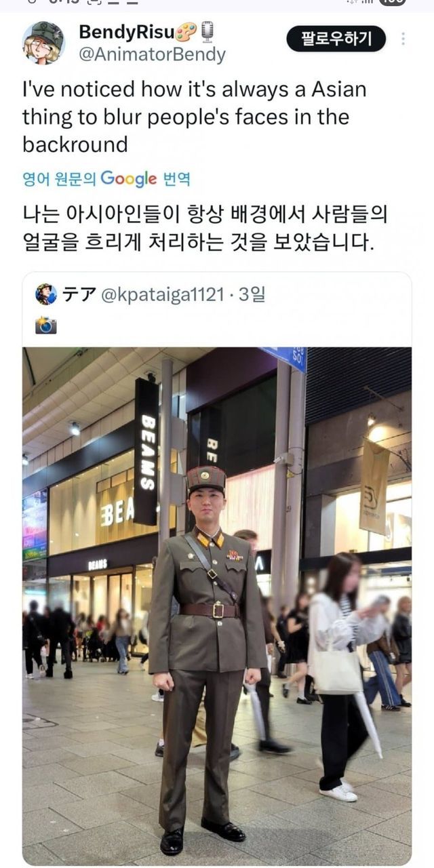Tap the 팔로우하기 follow button
The image size is (434, 868).
(336, 39)
